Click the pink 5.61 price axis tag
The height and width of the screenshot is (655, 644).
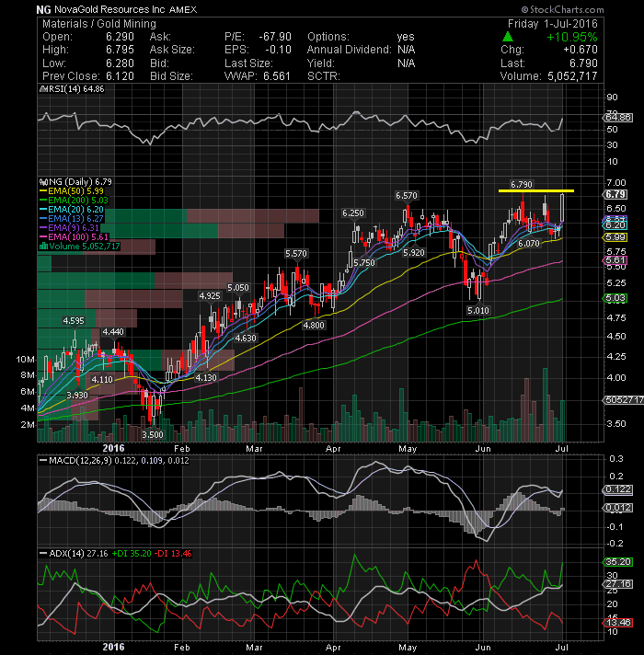click(x=615, y=260)
